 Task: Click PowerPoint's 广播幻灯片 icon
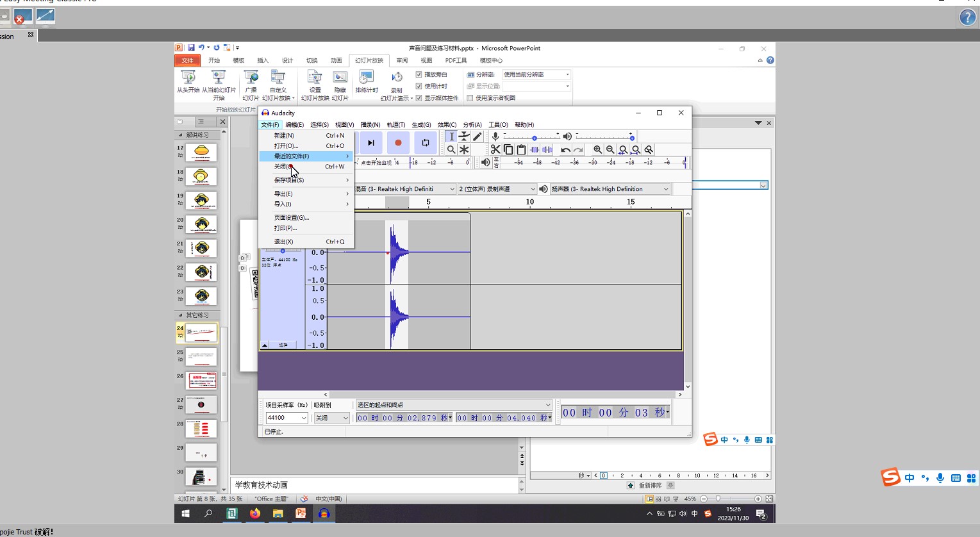point(251,85)
